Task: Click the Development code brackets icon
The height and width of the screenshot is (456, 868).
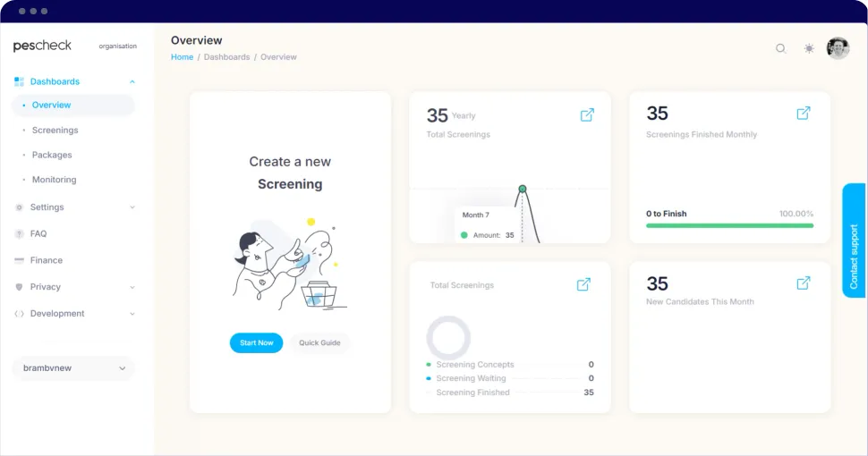Action: 20,314
